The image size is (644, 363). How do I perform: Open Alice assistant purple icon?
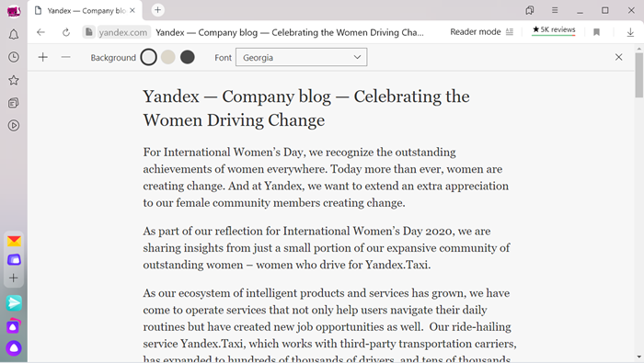(14, 348)
